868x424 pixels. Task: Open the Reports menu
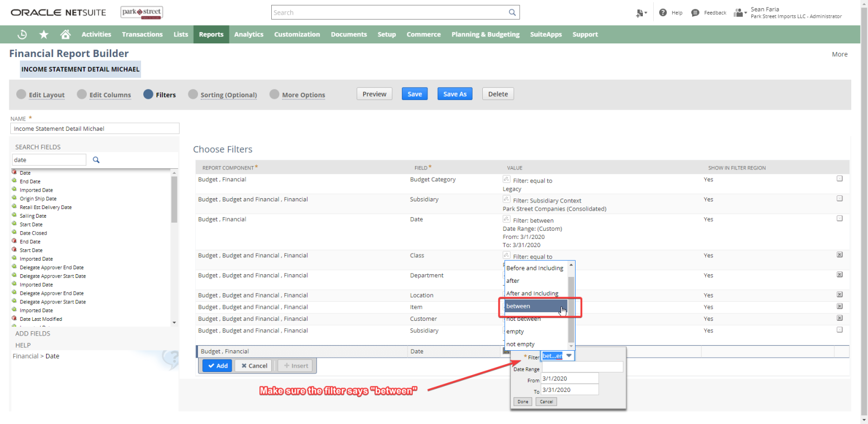211,34
